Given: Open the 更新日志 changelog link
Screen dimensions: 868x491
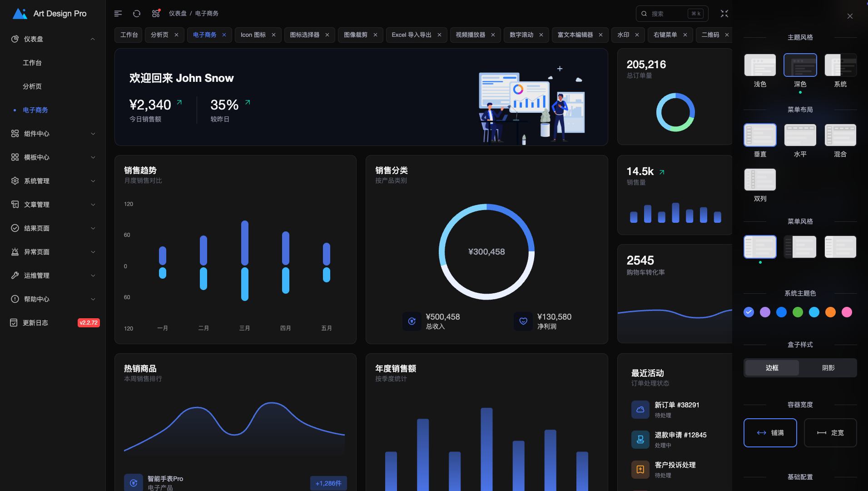Looking at the screenshot, I should 35,323.
